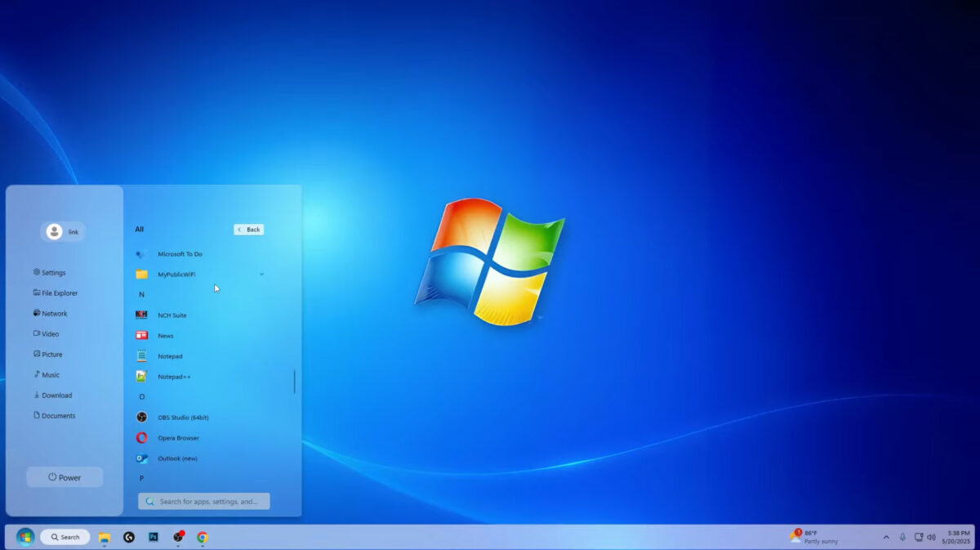Expand the MyPublicWiFi folder chevron

[x=261, y=275]
